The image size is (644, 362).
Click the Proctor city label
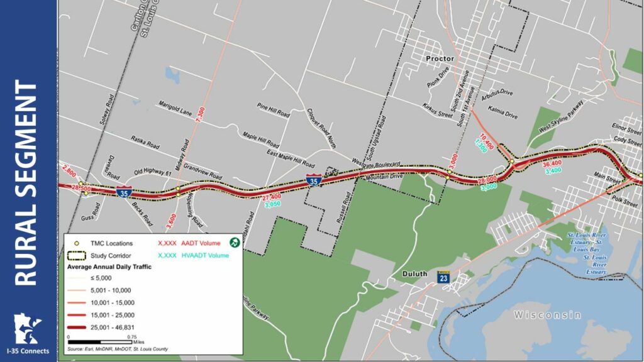click(x=440, y=58)
